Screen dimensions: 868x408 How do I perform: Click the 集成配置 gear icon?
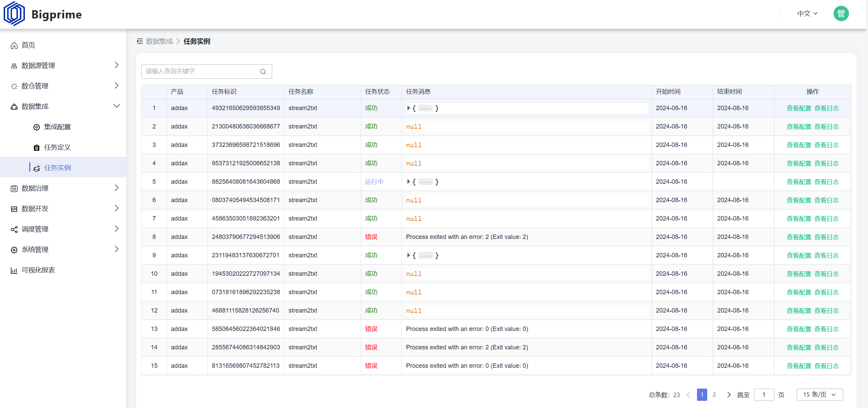36,127
